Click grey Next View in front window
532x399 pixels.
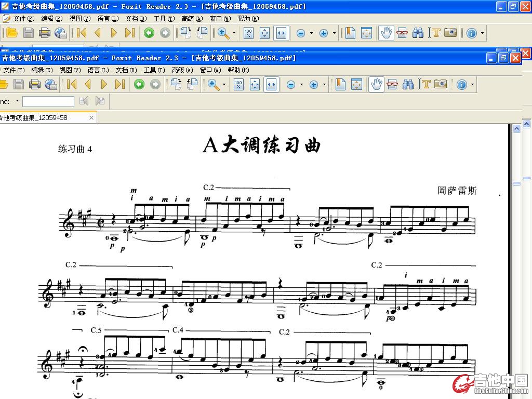point(155,84)
